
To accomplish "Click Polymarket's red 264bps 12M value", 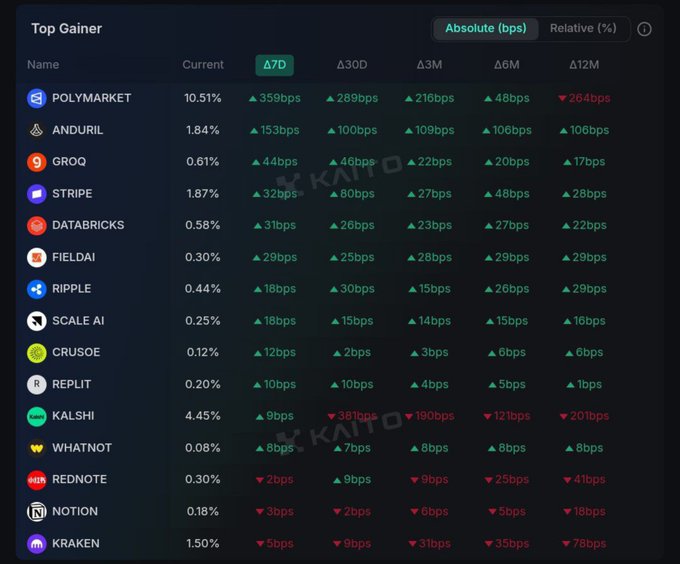I will click(584, 98).
